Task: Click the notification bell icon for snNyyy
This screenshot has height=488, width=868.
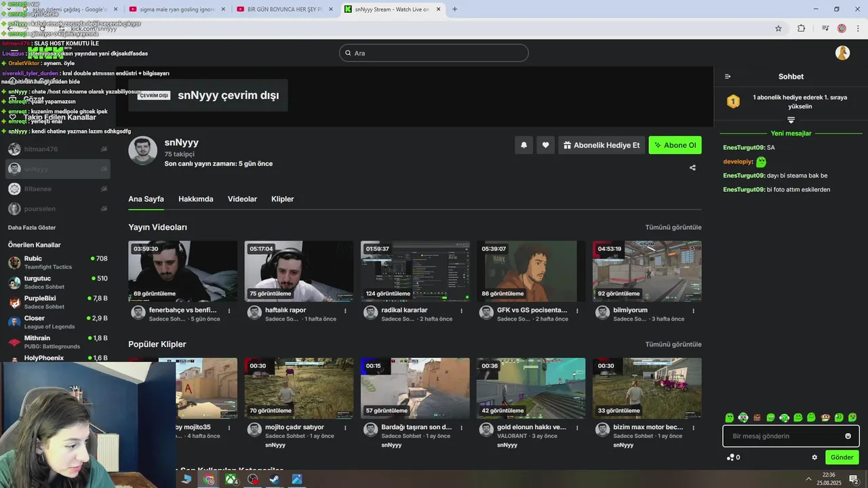Action: coord(524,145)
